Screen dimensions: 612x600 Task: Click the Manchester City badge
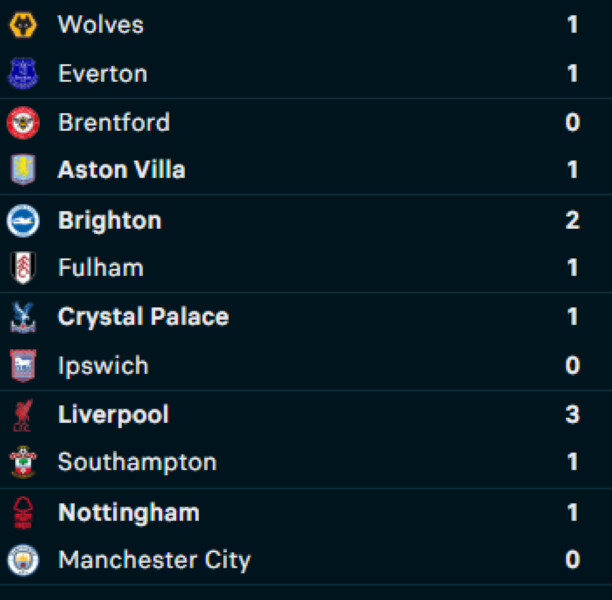click(x=22, y=560)
